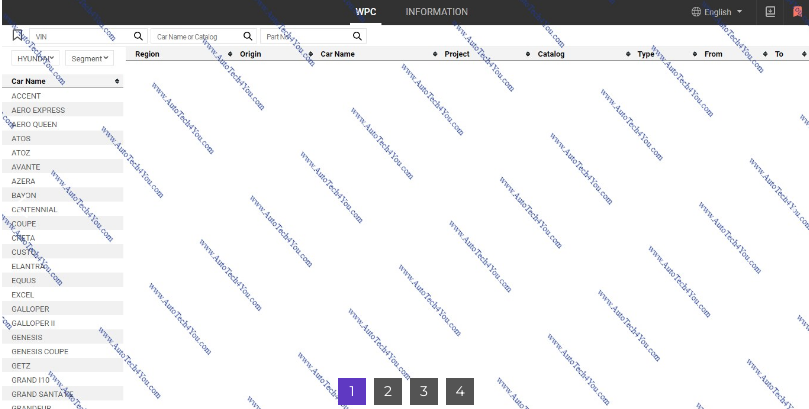
Task: Jump to page 4
Action: tap(460, 391)
